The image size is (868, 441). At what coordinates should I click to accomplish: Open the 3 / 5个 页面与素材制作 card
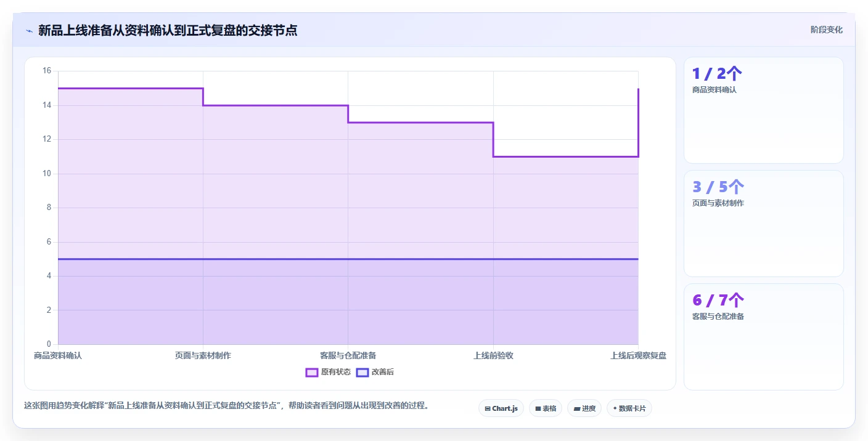pos(764,224)
